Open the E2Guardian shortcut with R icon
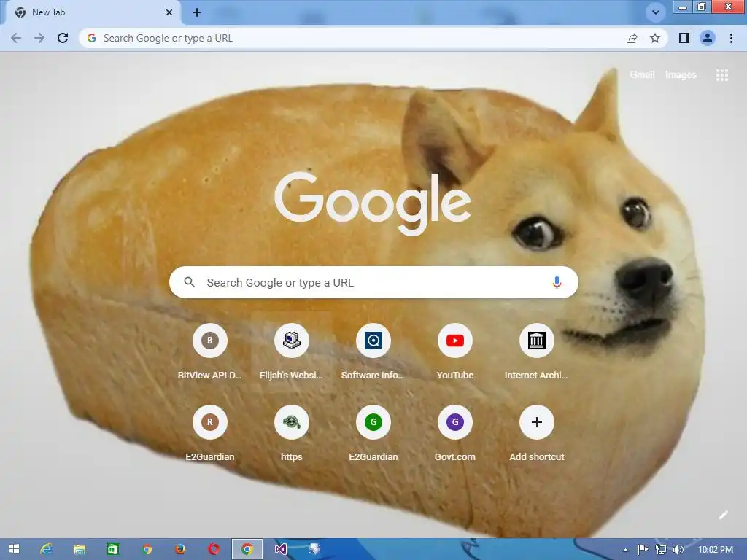Viewport: 747px width, 560px height. [209, 433]
